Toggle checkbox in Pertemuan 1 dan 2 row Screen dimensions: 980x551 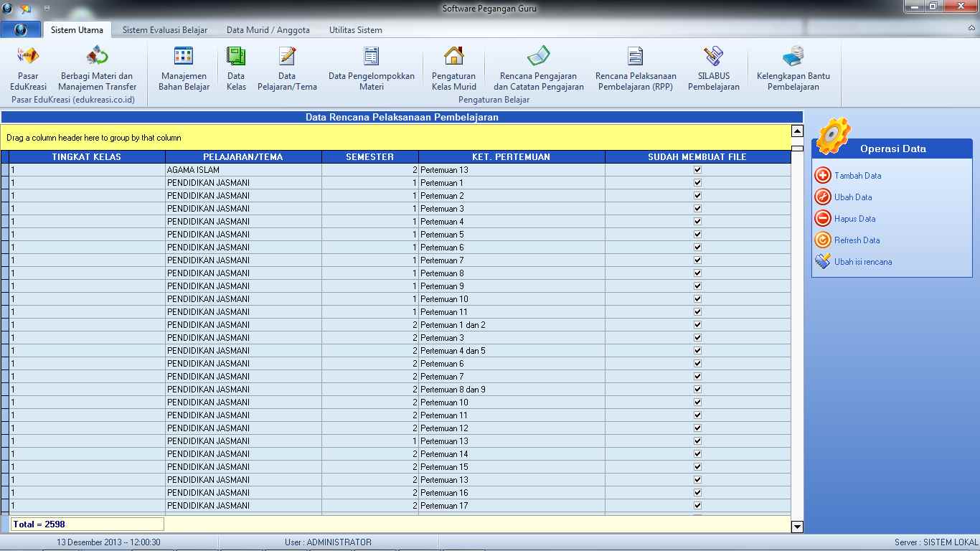click(697, 325)
